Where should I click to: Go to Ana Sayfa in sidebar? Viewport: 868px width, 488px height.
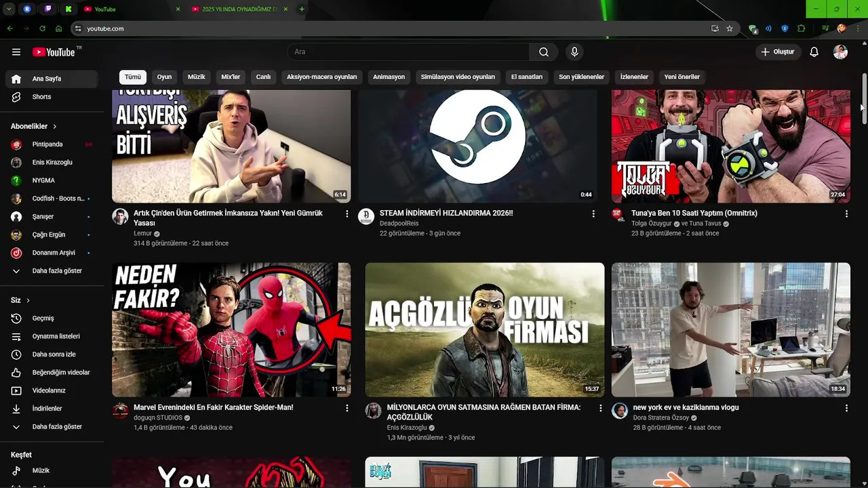[52, 79]
